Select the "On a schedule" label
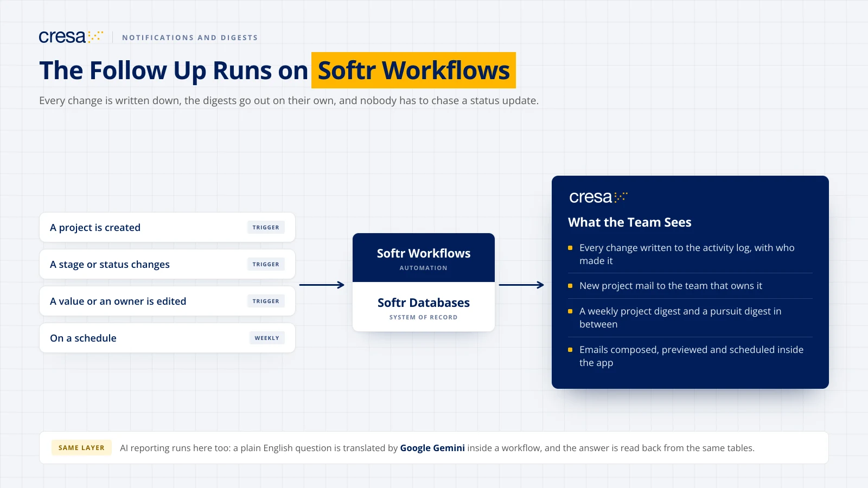The width and height of the screenshot is (868, 488). [x=83, y=338]
